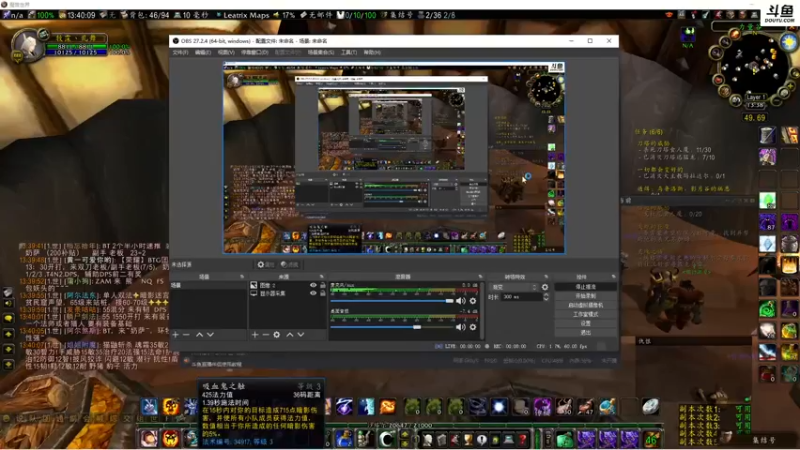Move the source up in the Sources panel
The image size is (800, 450).
(x=290, y=335)
